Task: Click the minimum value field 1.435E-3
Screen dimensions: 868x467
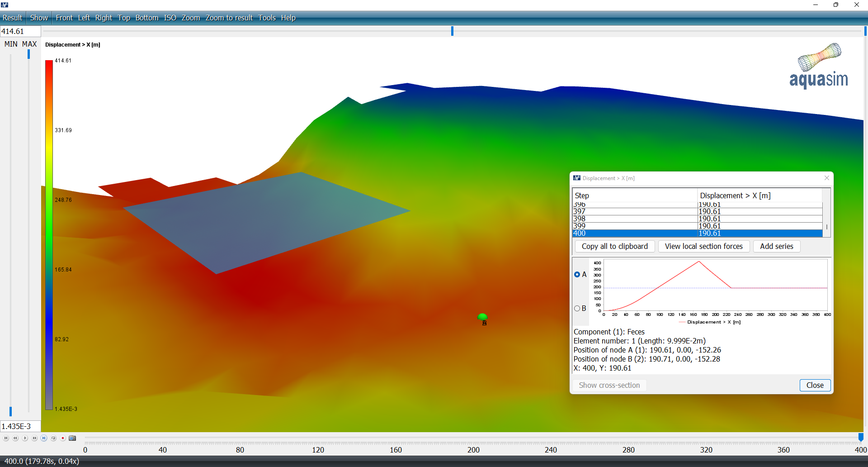Action: [x=20, y=426]
